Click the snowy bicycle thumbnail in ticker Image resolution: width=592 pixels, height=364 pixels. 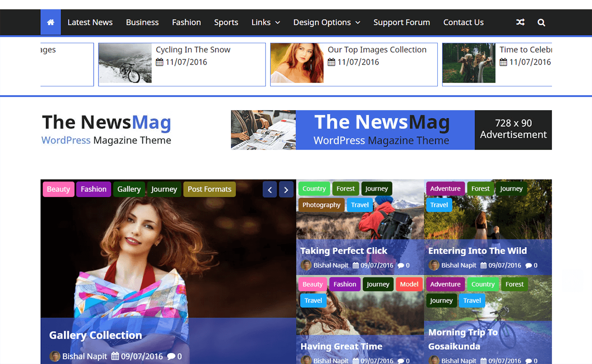(x=125, y=63)
